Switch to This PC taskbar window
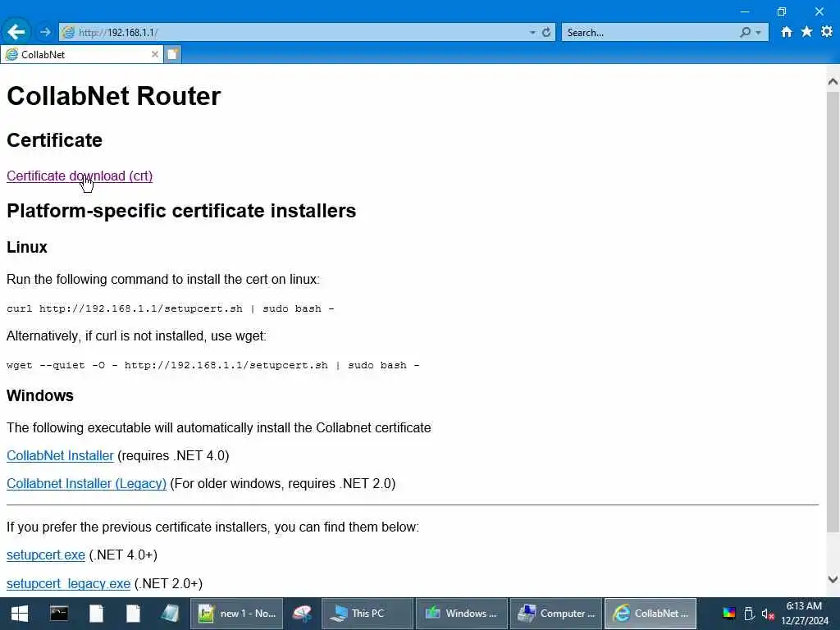The width and height of the screenshot is (840, 630). click(x=367, y=614)
